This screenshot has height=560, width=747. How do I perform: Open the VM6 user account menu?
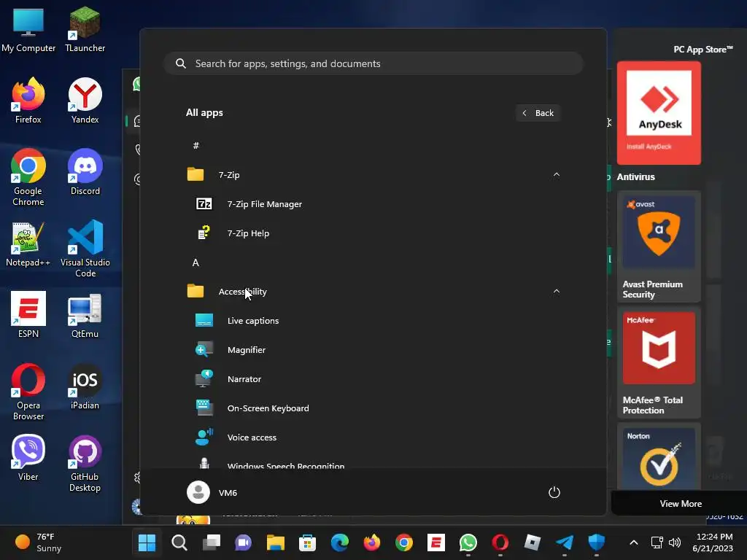(x=212, y=492)
